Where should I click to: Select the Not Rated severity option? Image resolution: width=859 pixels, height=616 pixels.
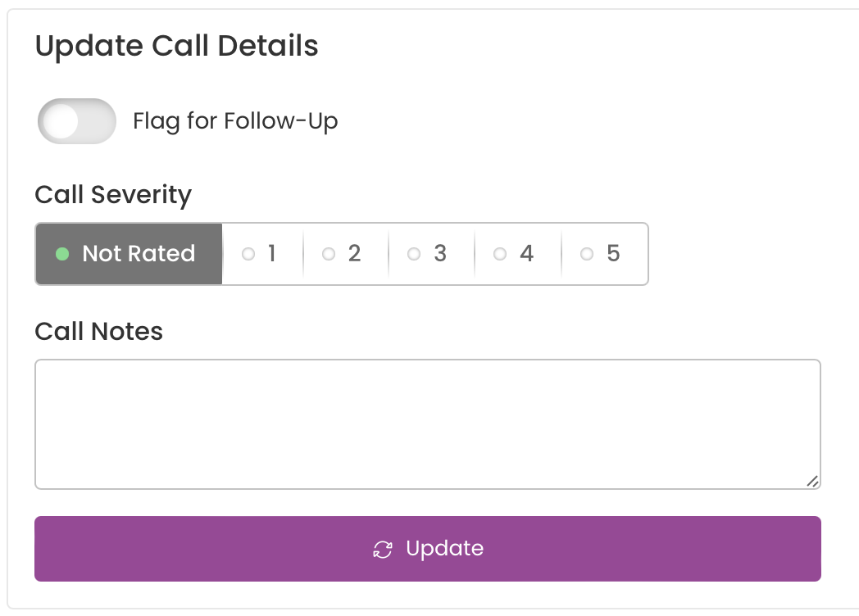129,253
